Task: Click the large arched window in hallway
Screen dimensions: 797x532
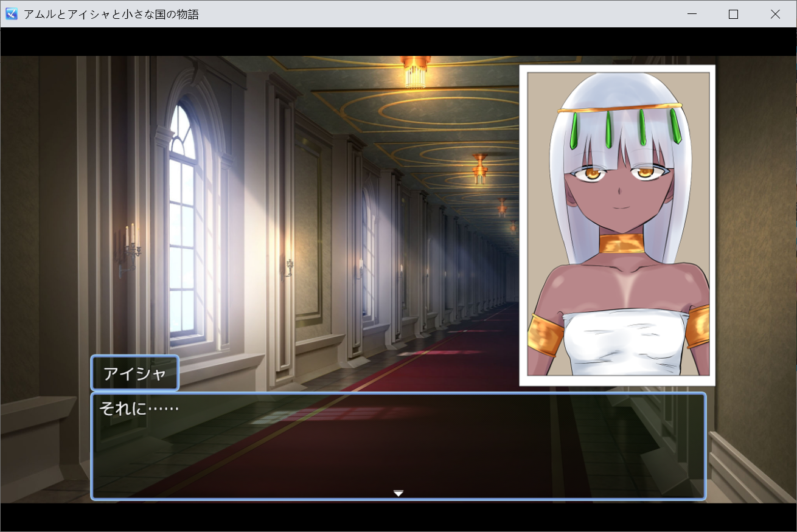Action: click(183, 225)
